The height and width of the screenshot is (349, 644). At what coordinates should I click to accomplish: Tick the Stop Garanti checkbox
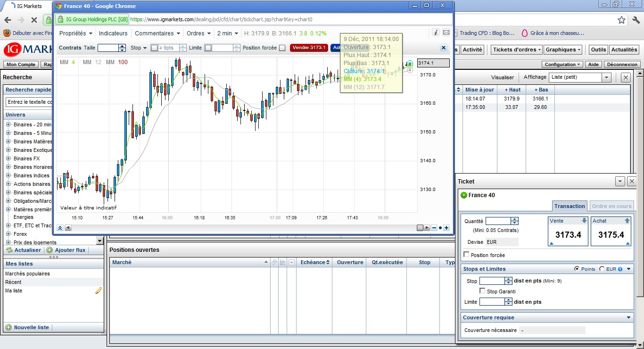click(x=482, y=291)
